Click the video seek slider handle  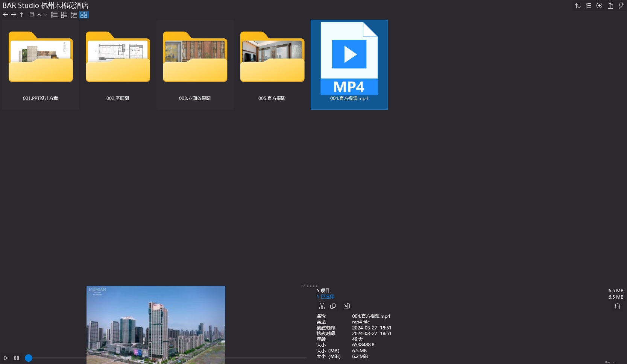tap(29, 358)
